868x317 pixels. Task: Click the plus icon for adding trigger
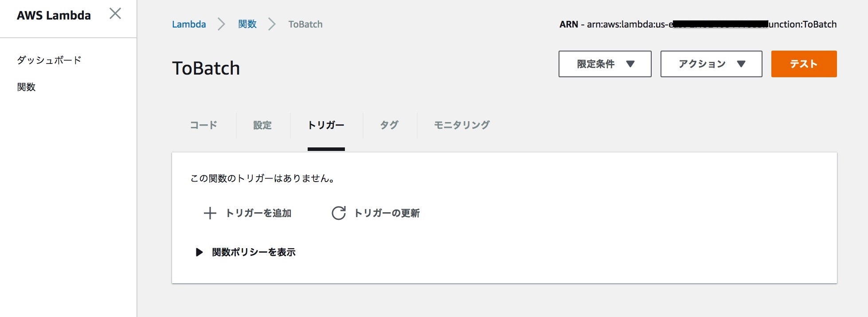click(210, 213)
